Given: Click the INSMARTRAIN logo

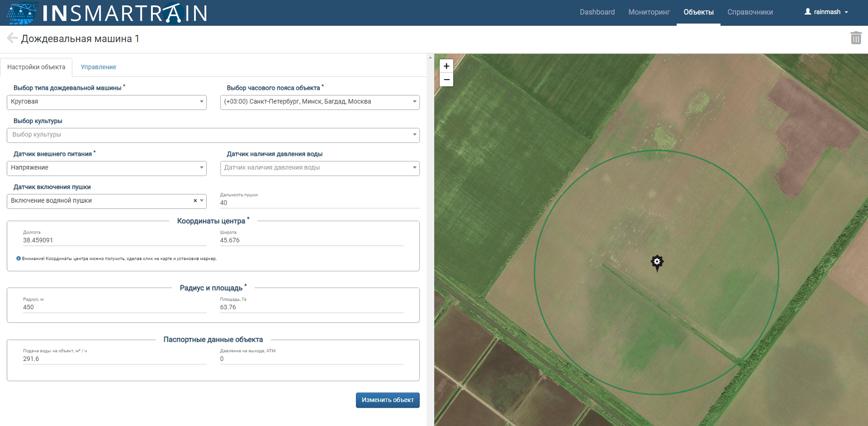Looking at the screenshot, I should (107, 13).
